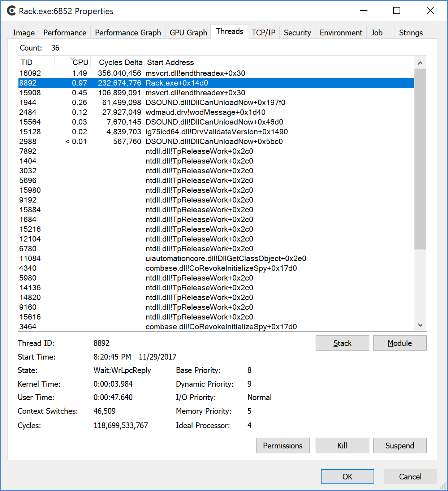Select thread row 1404
The width and height of the screenshot is (448, 491).
pos(216,161)
